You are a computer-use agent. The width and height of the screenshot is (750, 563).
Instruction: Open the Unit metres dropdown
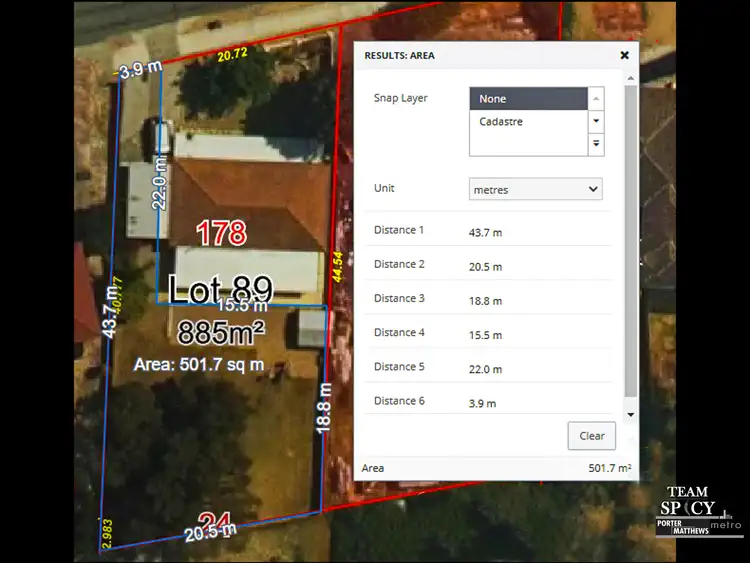(x=536, y=189)
